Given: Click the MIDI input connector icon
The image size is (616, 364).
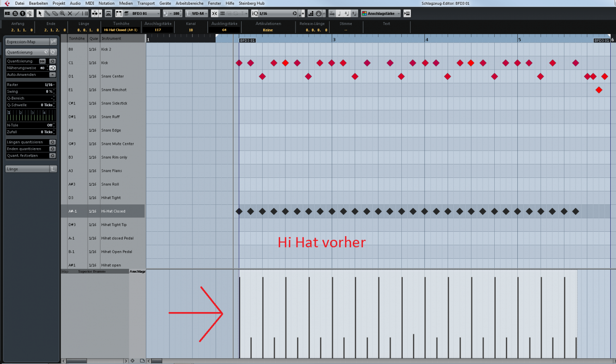Looking at the screenshot, I should coord(319,13).
